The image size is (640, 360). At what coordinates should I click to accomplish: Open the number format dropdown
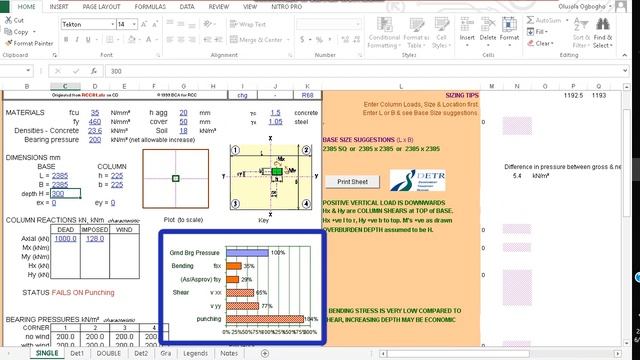358,24
